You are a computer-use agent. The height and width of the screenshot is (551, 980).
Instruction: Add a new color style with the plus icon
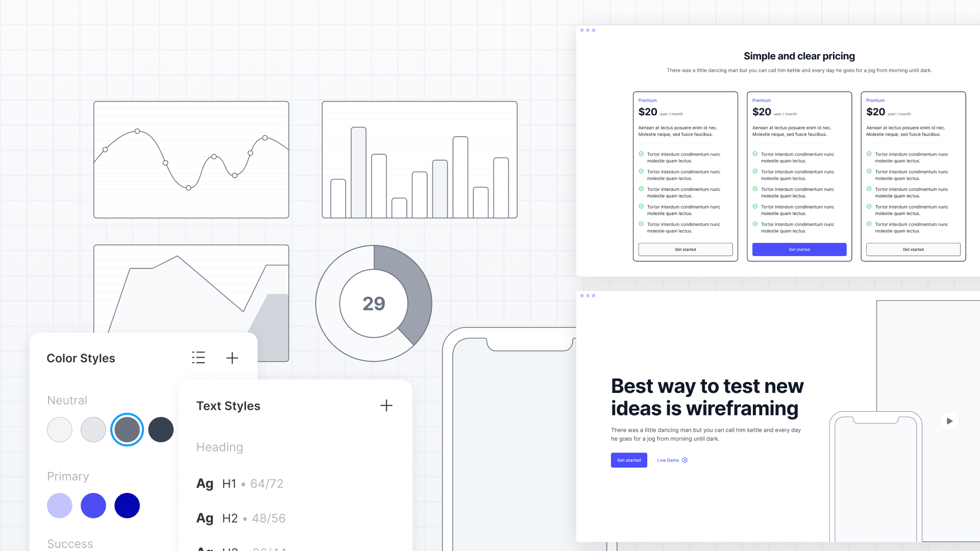coord(232,358)
